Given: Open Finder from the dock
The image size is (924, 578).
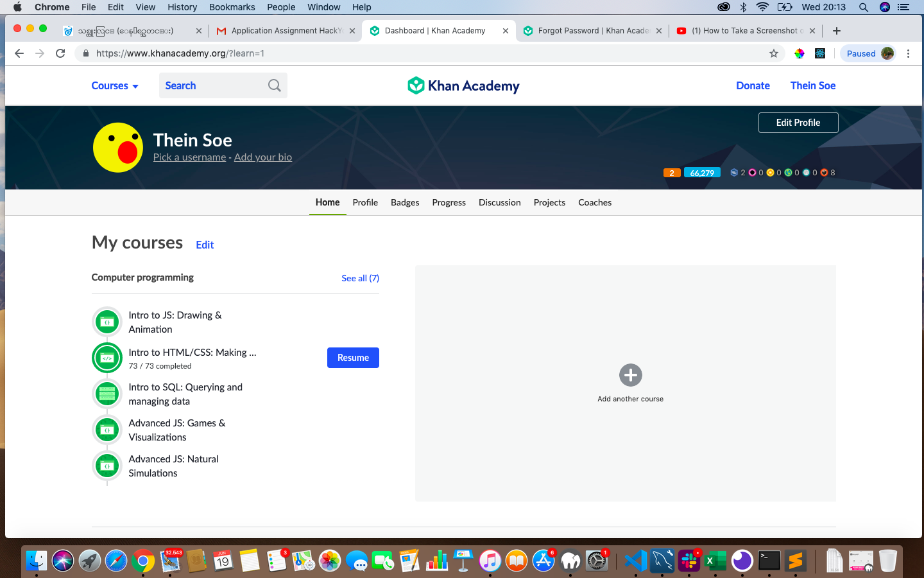Looking at the screenshot, I should click(x=37, y=561).
